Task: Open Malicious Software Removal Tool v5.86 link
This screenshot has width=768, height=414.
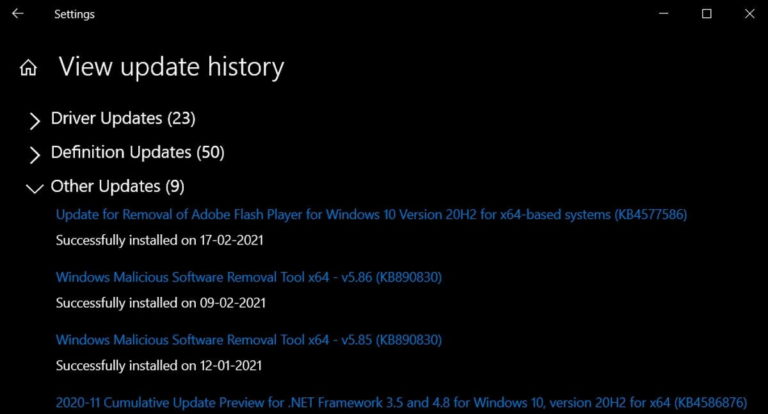Action: [249, 277]
